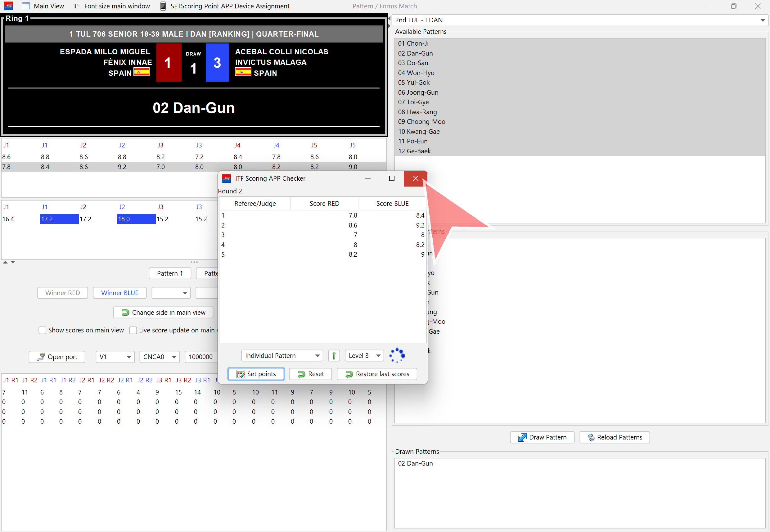770x532 pixels.
Task: Select 07 Toi-Gye in Available Patterns
Action: point(580,102)
